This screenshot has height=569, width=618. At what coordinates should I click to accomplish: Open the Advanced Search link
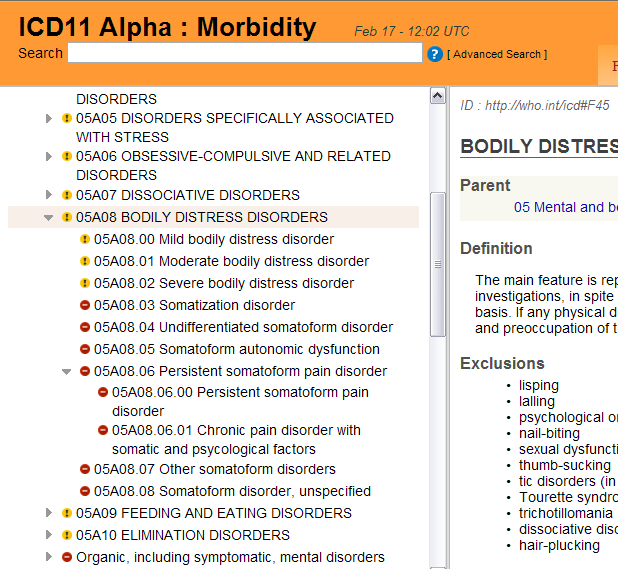(x=497, y=54)
